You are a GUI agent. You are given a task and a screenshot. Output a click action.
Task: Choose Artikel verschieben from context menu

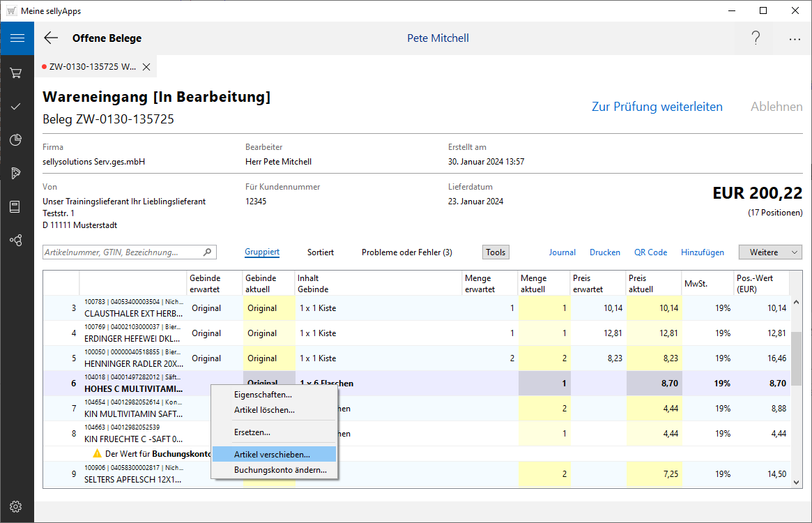click(x=272, y=454)
